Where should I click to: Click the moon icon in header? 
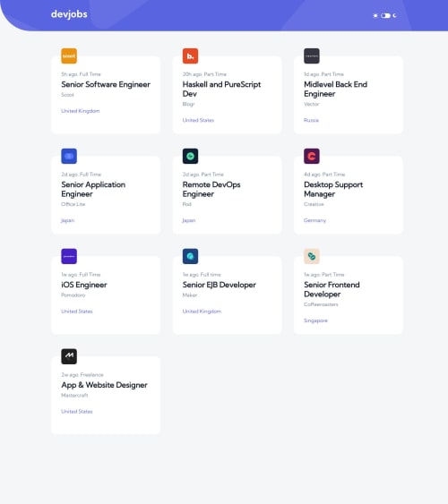(395, 15)
